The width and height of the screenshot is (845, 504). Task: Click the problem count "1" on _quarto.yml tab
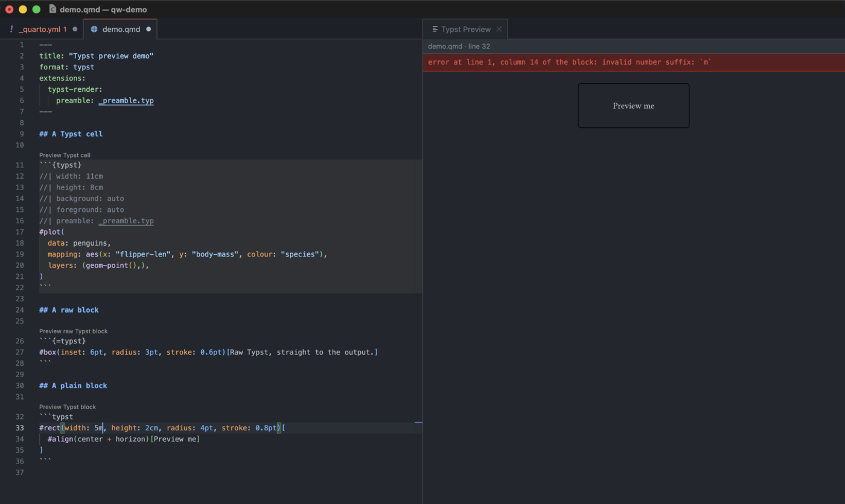click(65, 29)
